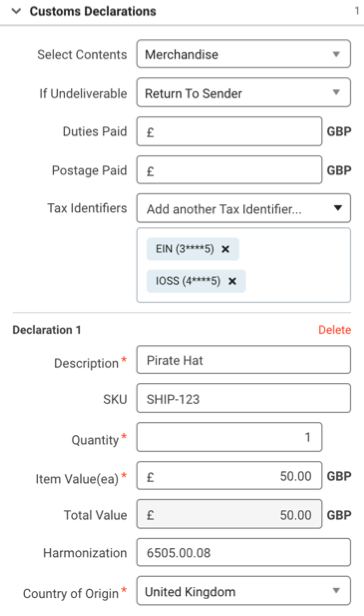Click the Declaration 1 heading
Viewport: 364px width, 616px height.
(47, 330)
